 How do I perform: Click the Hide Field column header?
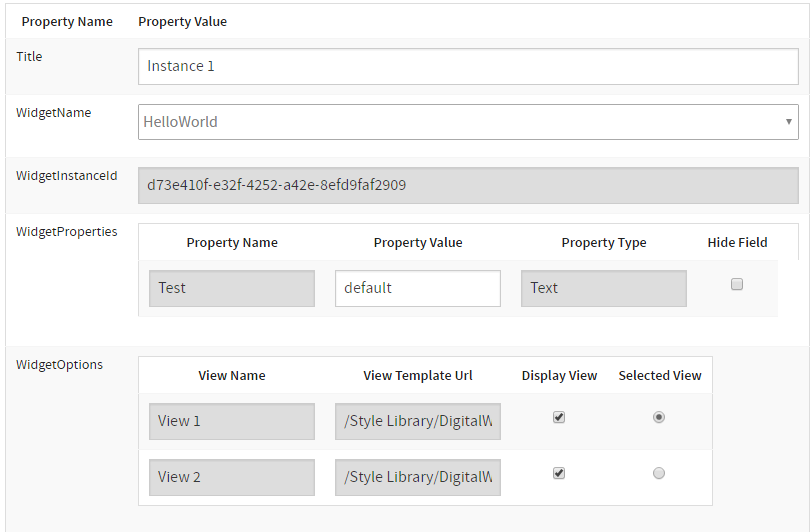point(737,242)
